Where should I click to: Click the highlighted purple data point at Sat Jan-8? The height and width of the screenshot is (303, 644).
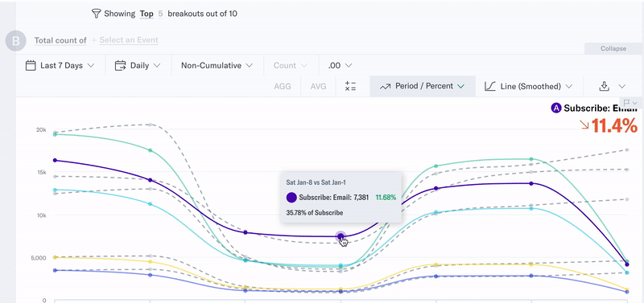point(341,236)
